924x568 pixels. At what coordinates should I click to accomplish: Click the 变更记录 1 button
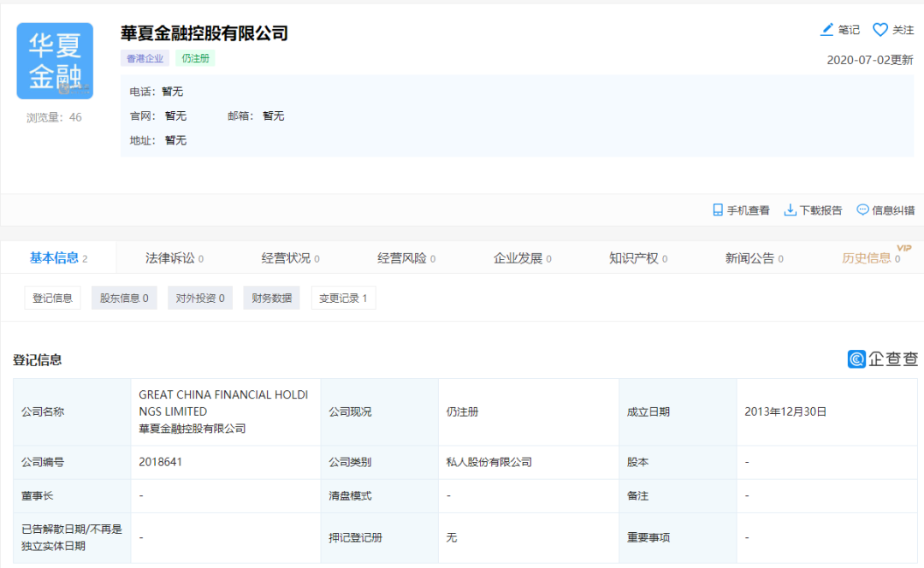343,299
